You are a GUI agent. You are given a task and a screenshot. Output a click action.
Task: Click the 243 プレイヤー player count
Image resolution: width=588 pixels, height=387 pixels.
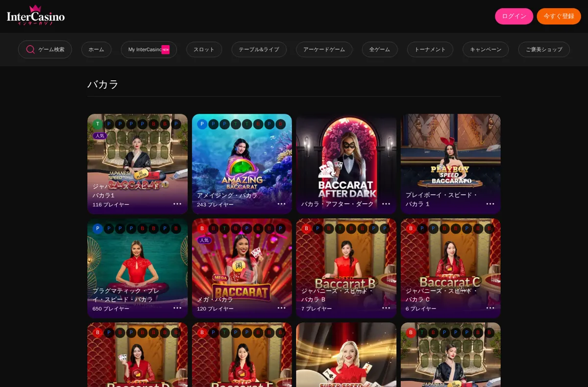tap(215, 205)
